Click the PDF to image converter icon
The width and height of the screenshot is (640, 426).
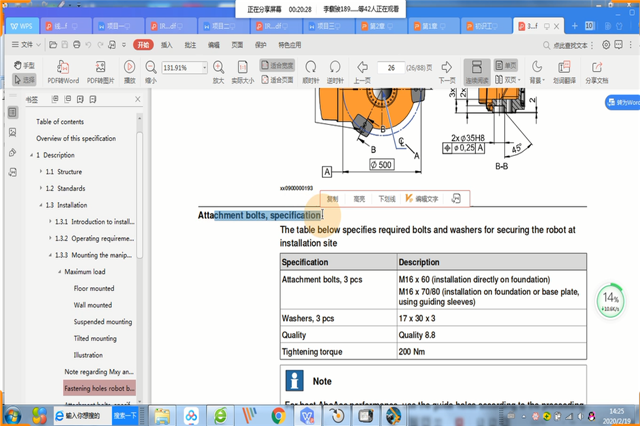(x=100, y=67)
